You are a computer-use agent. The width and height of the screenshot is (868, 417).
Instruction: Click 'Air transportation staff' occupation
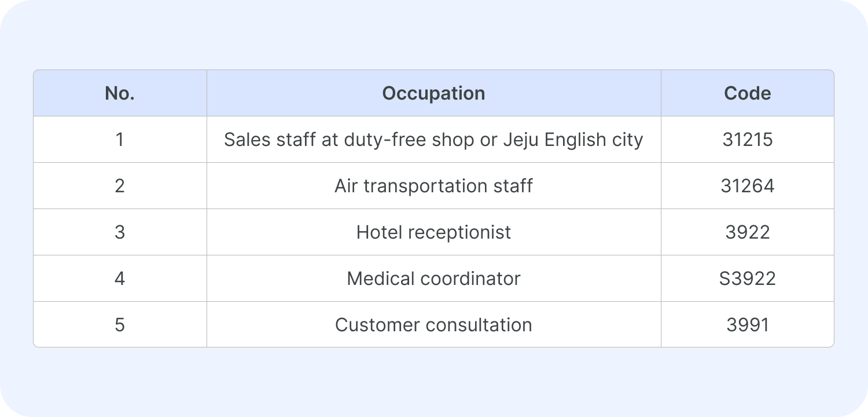coord(433,186)
